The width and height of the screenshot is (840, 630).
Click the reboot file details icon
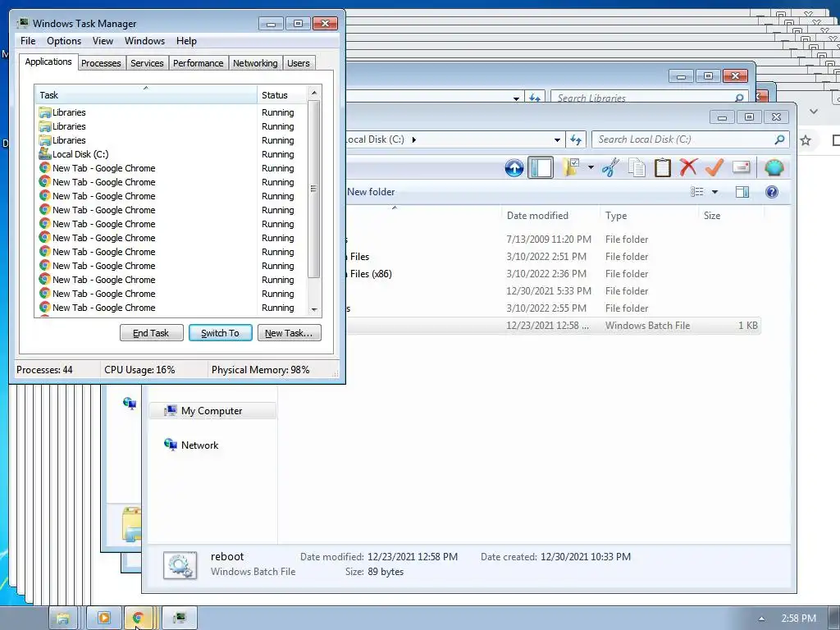click(180, 564)
